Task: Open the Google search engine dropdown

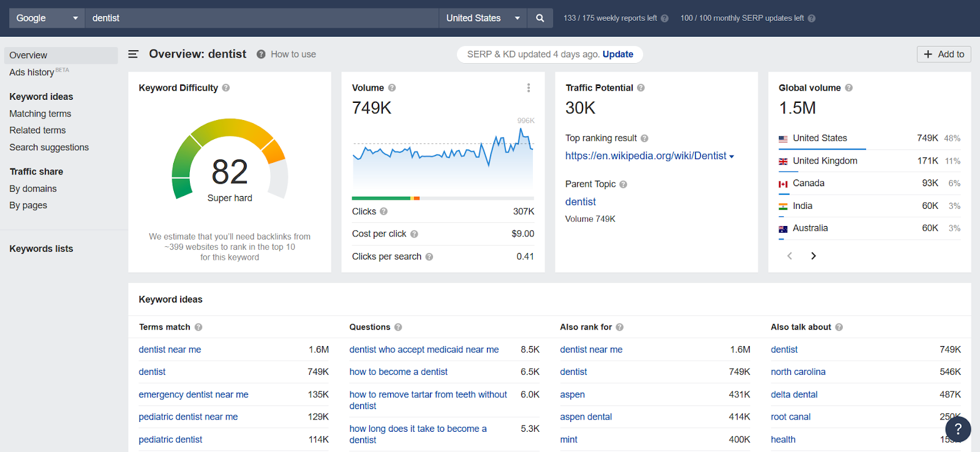Action: (47, 18)
